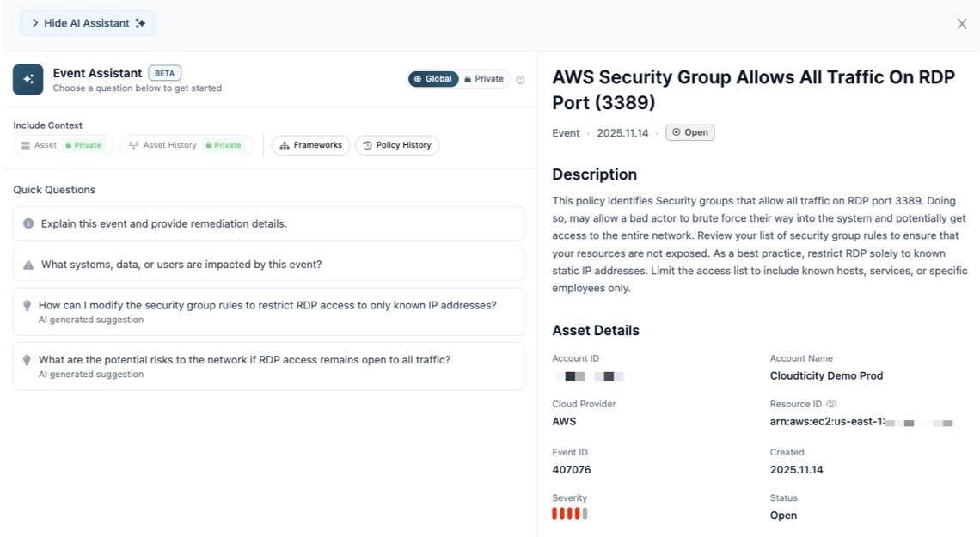Click the lightbulb icon on the RDP risks question
Image resolution: width=980 pixels, height=537 pixels.
tap(27, 359)
